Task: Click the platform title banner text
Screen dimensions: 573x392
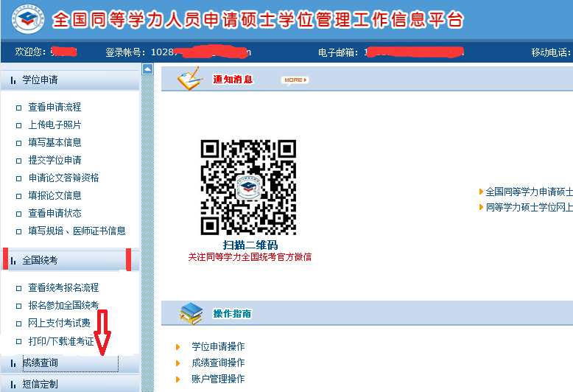Action: pos(258,19)
